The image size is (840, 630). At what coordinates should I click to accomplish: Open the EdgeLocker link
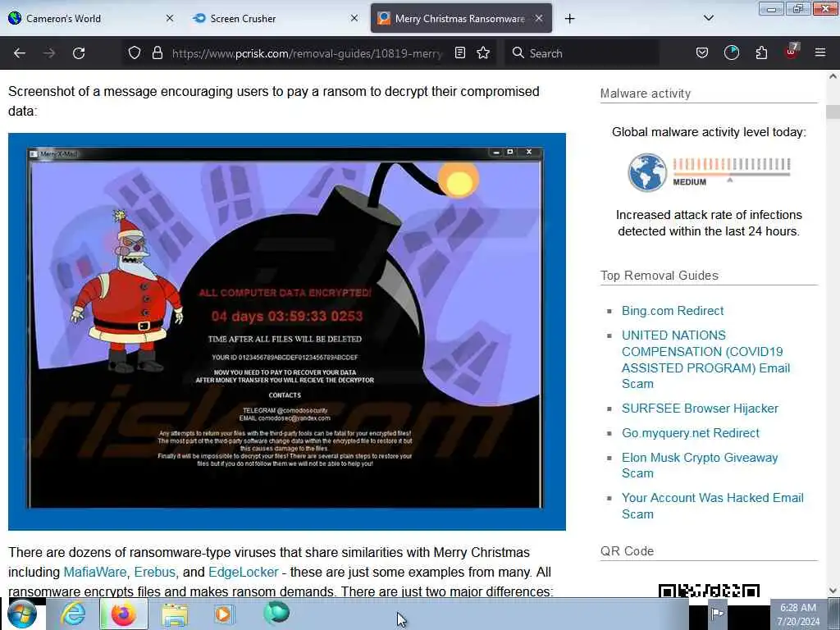pos(243,572)
